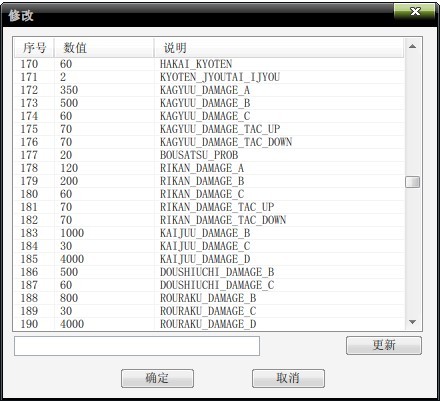Select row 171 KYOTEN_JYOUTAI_IJYOU
This screenshot has height=401, width=440.
pyautogui.click(x=209, y=77)
